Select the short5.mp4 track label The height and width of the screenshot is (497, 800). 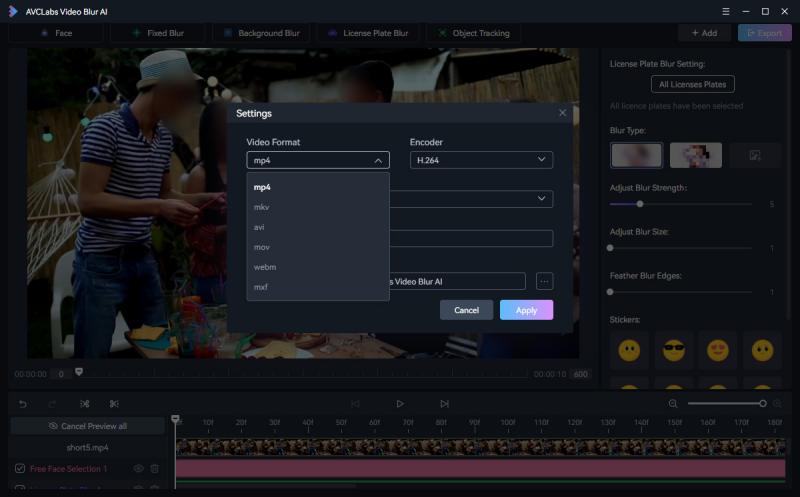pos(88,448)
